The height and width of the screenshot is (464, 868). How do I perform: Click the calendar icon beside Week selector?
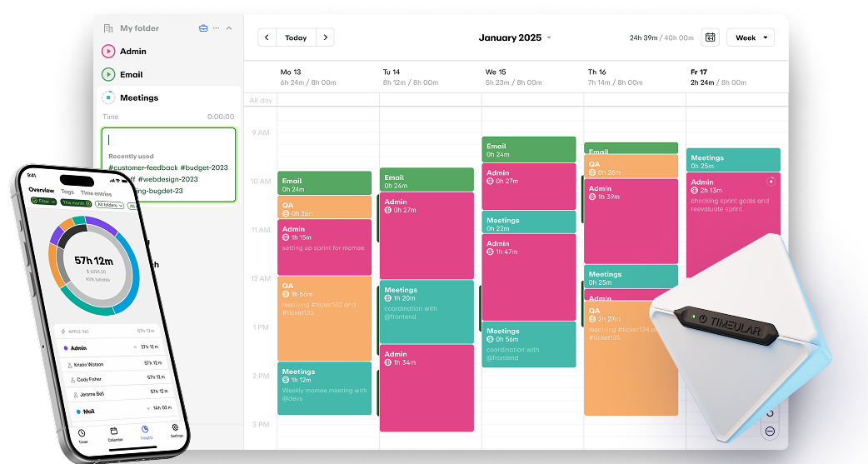(x=711, y=37)
